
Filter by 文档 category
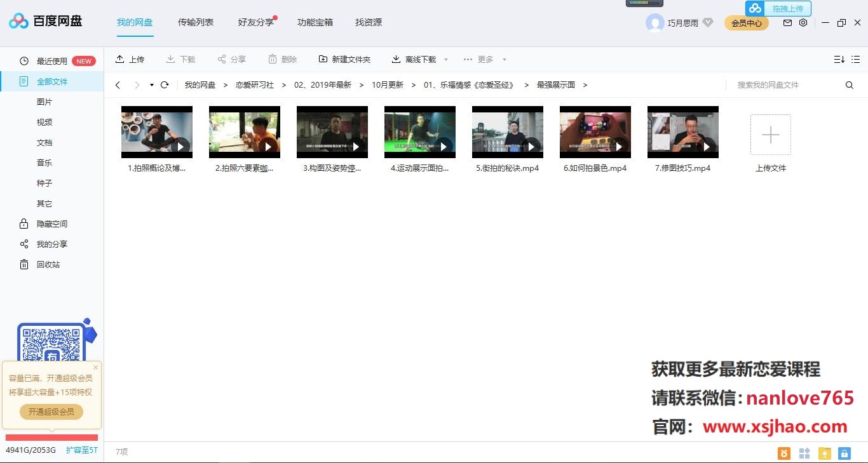click(44, 142)
